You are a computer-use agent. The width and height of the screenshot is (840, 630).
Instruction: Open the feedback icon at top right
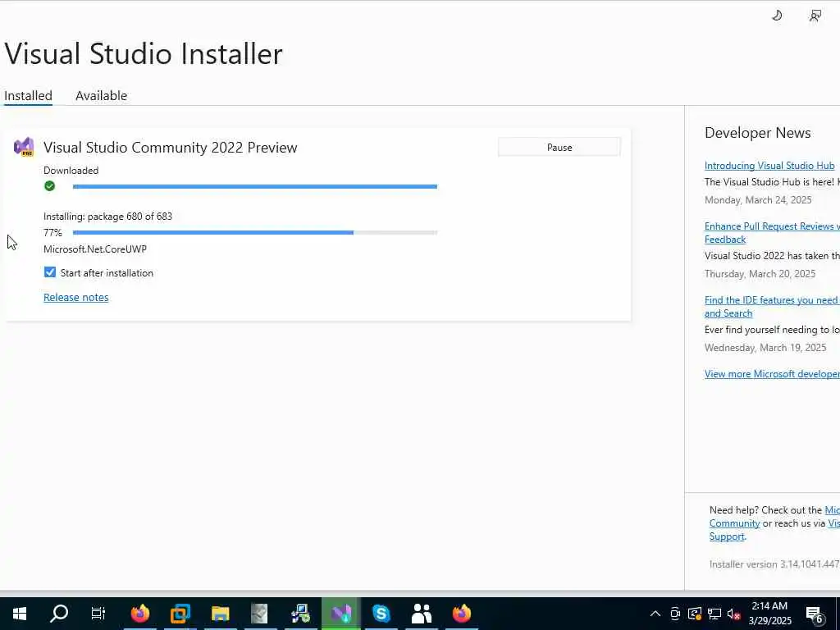point(815,16)
